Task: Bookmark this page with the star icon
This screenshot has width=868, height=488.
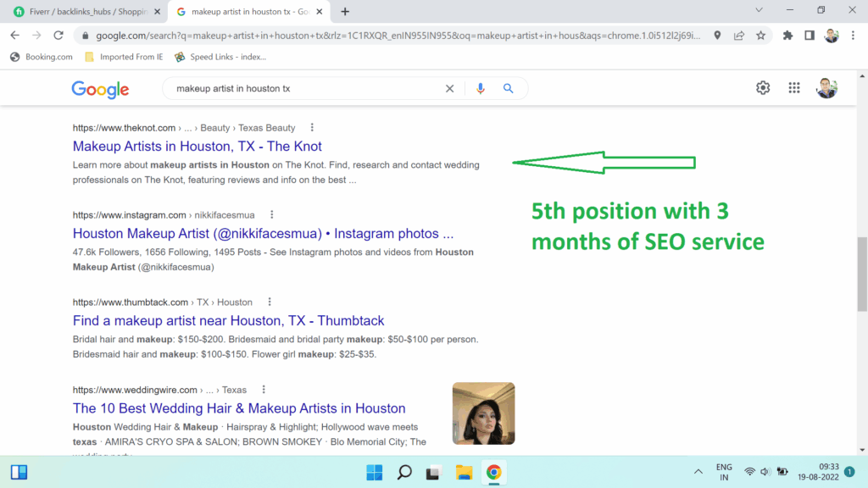Action: pyautogui.click(x=761, y=36)
